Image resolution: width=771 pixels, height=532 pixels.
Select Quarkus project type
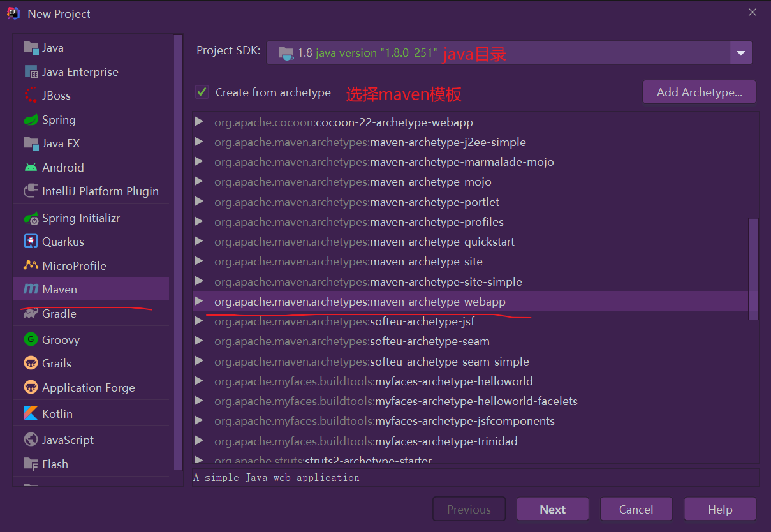coord(91,242)
